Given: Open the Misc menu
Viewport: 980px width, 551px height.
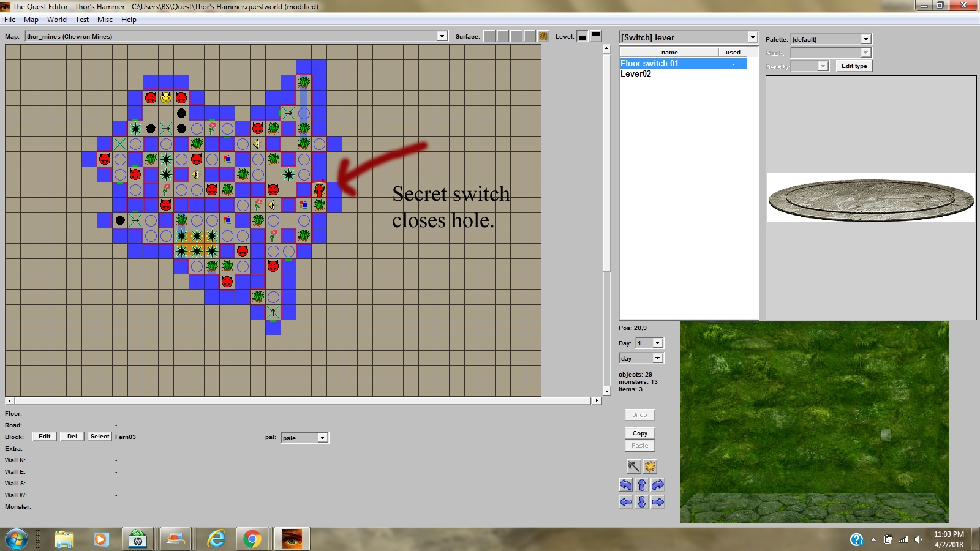Looking at the screenshot, I should click(x=105, y=20).
